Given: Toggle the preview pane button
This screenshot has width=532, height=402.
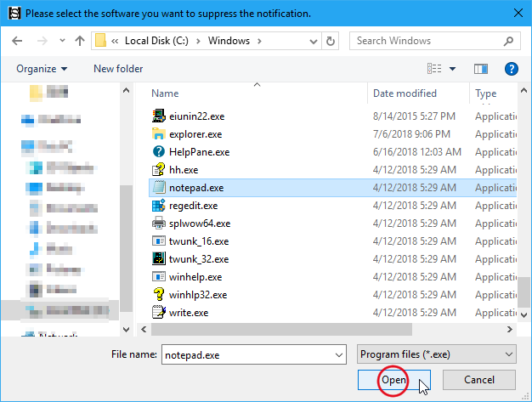Looking at the screenshot, I should 481,69.
